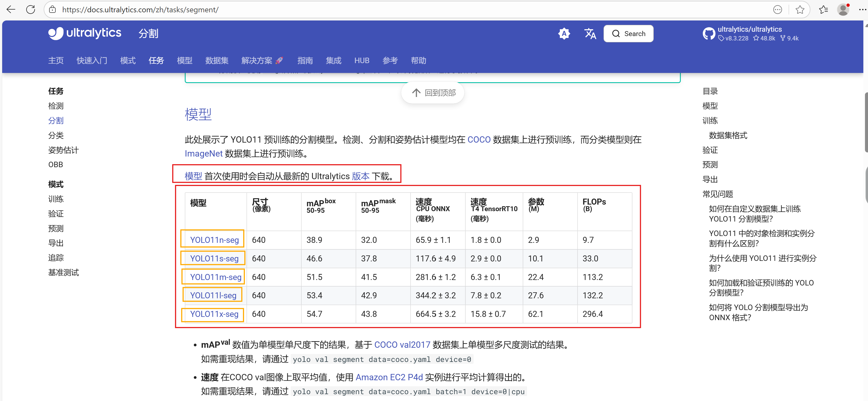Open browser settings and more menu
Screen dimensions: 868x401
(x=862, y=10)
